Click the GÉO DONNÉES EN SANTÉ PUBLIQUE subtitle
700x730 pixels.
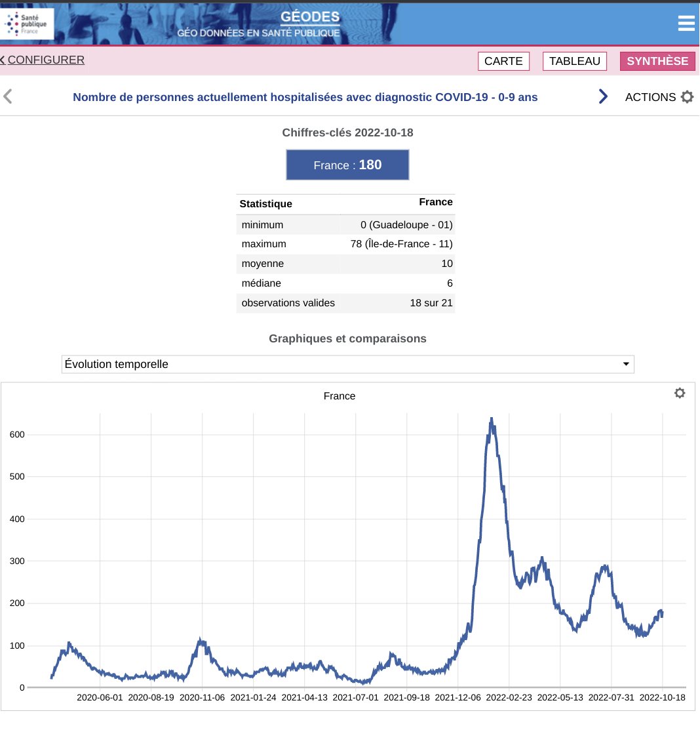258,33
